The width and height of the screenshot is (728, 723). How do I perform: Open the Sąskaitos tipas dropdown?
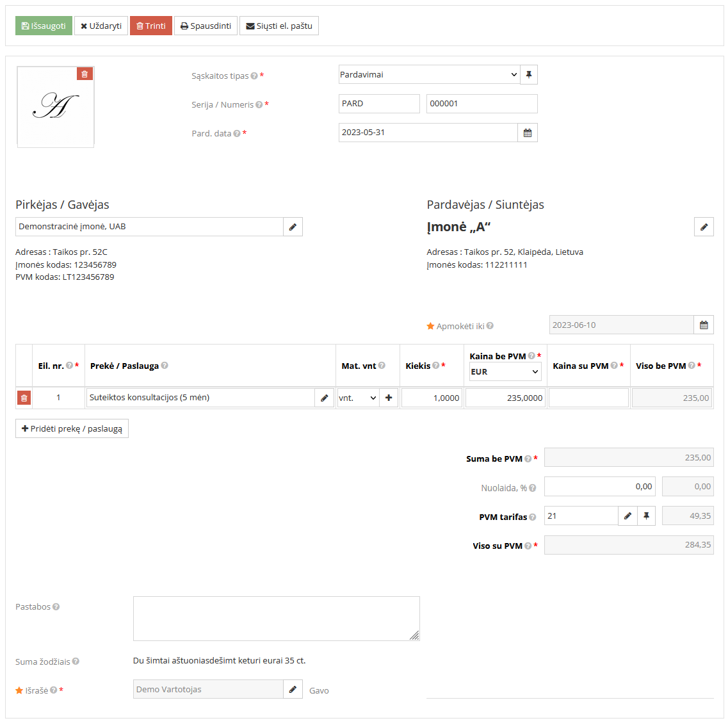[428, 75]
